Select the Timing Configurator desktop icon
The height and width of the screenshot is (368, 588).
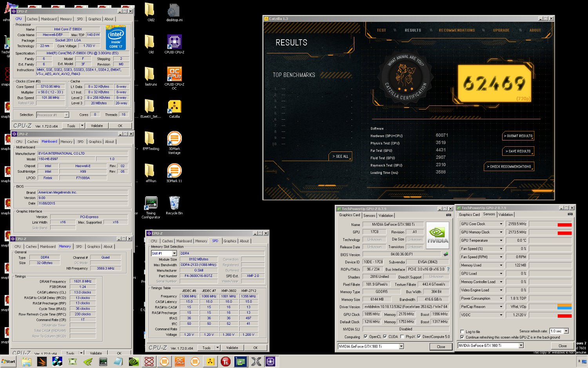[x=151, y=207]
